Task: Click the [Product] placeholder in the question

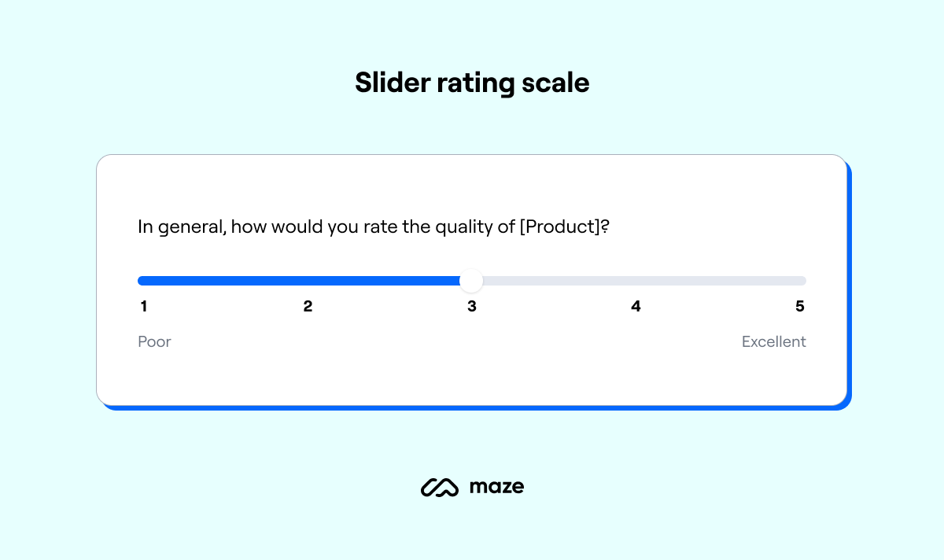Action: 560,227
